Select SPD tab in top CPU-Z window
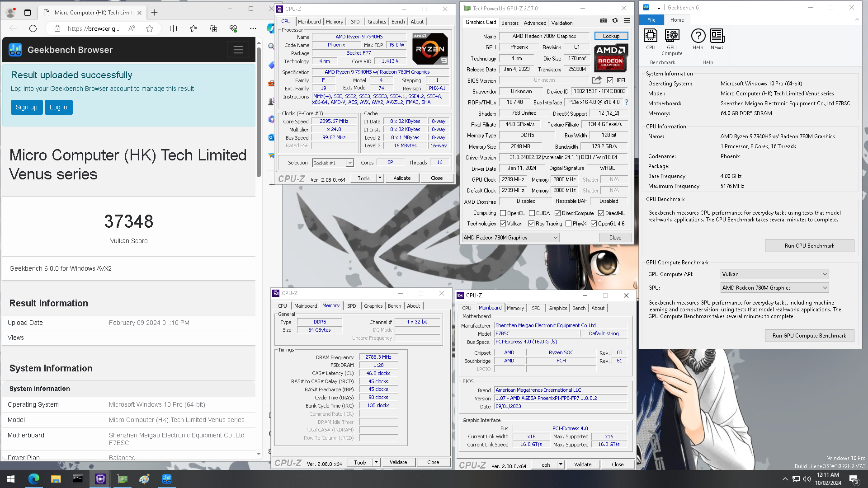 click(x=355, y=22)
